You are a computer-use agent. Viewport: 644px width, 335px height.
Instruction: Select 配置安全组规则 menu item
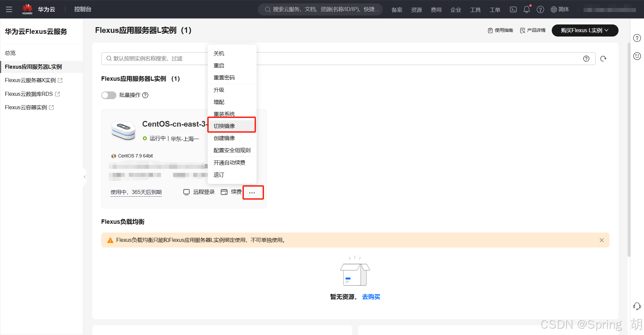pos(232,150)
